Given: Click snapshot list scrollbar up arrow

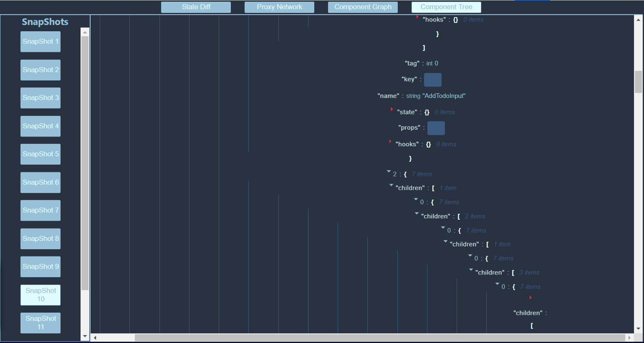Looking at the screenshot, I should coord(85,32).
